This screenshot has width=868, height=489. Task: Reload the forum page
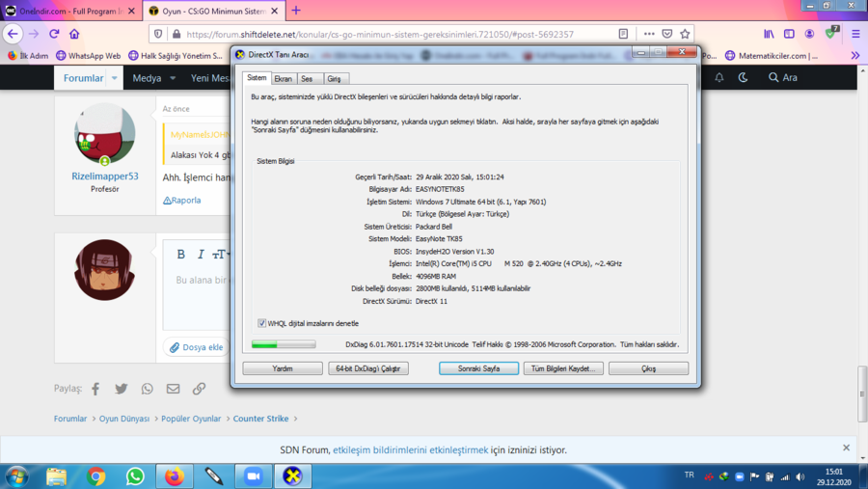coord(54,34)
